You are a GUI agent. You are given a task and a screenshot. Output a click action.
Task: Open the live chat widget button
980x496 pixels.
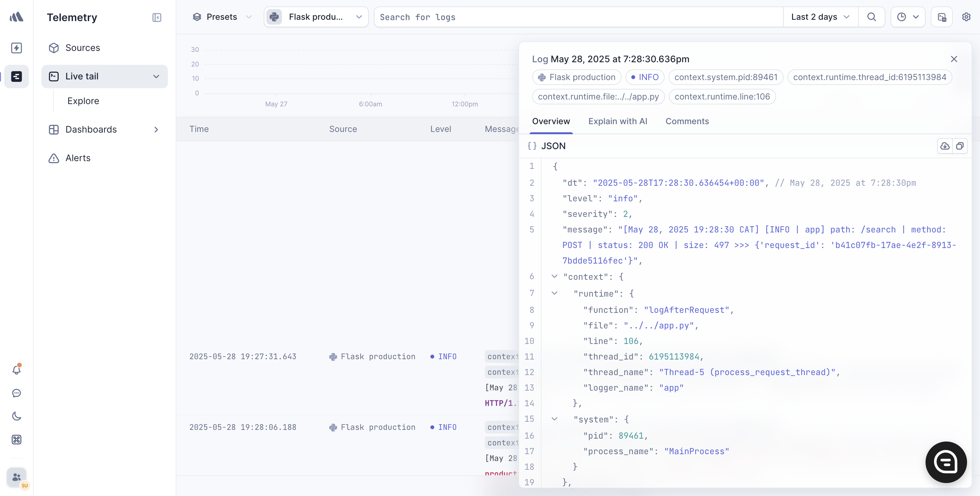(946, 462)
